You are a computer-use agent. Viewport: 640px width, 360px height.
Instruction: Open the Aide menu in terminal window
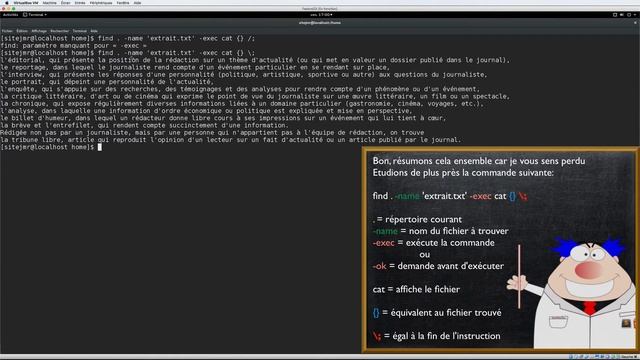pyautogui.click(x=94, y=31)
